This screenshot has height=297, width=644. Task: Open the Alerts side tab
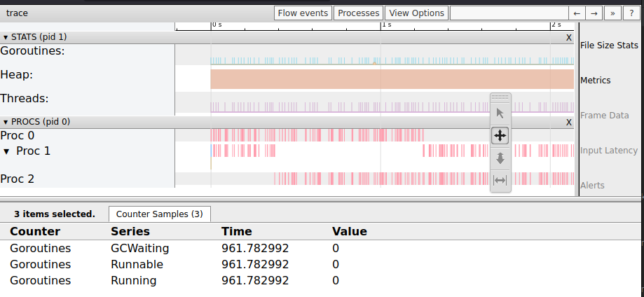pyautogui.click(x=592, y=185)
